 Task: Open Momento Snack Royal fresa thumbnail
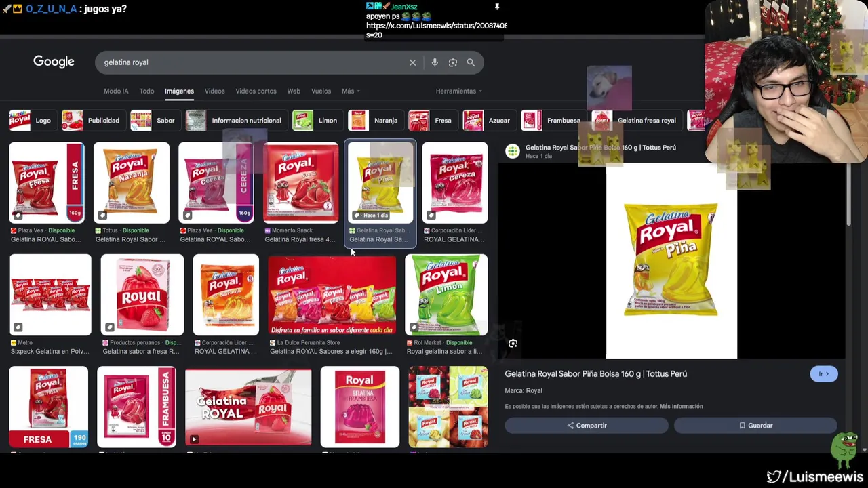[300, 183]
